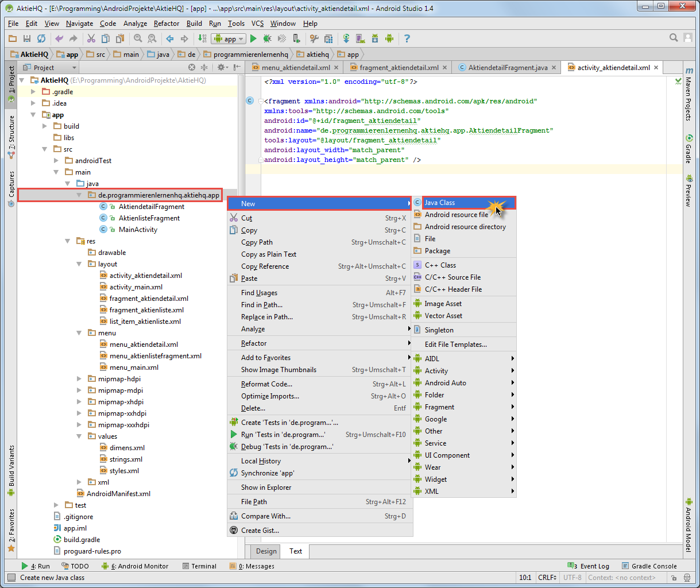The width and height of the screenshot is (700, 588).
Task: Open the VCS menu
Action: click(x=257, y=24)
